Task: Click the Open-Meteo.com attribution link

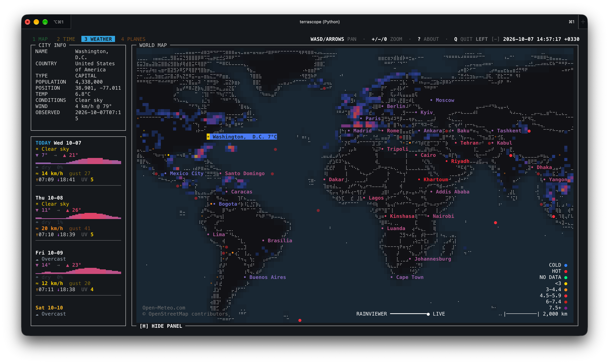Action: 164,308
